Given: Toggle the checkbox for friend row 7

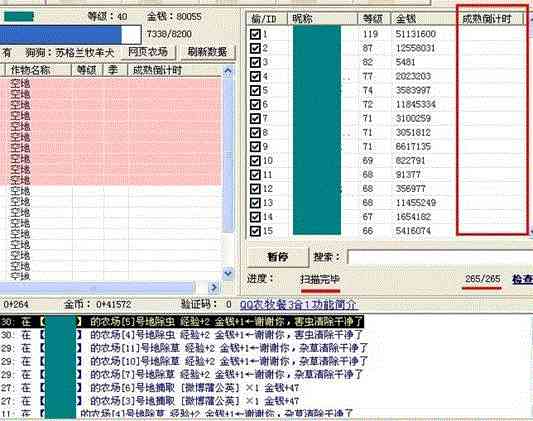Looking at the screenshot, I should click(255, 119).
